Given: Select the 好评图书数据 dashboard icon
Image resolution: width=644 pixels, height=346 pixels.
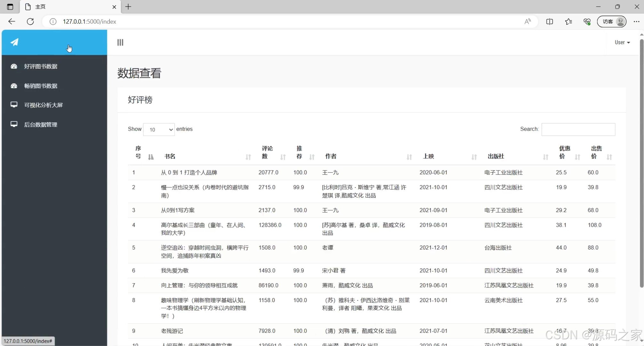Looking at the screenshot, I should click(14, 66).
